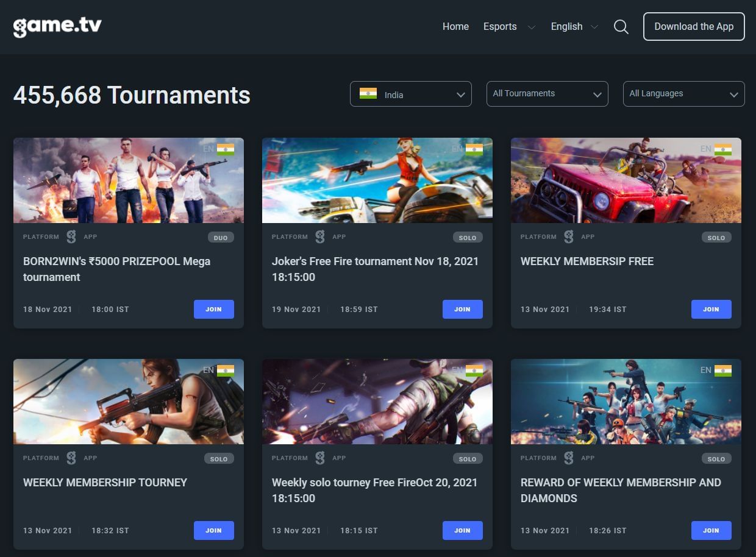Click India flag icon in country selector
This screenshot has height=557, width=756.
click(x=368, y=94)
